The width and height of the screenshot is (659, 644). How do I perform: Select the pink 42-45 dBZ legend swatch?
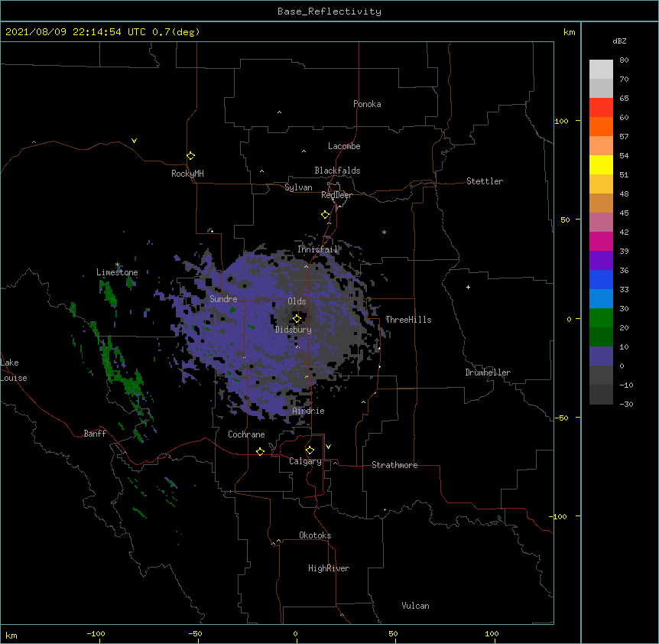(601, 222)
